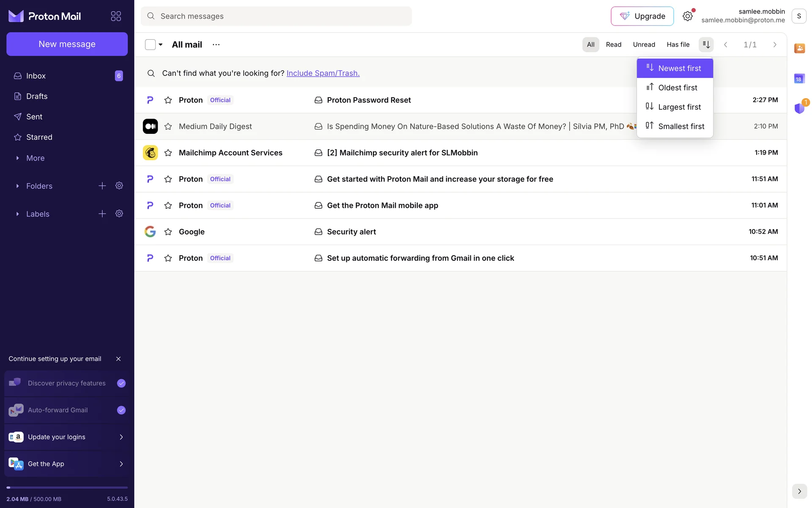This screenshot has width=812, height=508.
Task: Choose Oldest first sort option
Action: pos(677,88)
